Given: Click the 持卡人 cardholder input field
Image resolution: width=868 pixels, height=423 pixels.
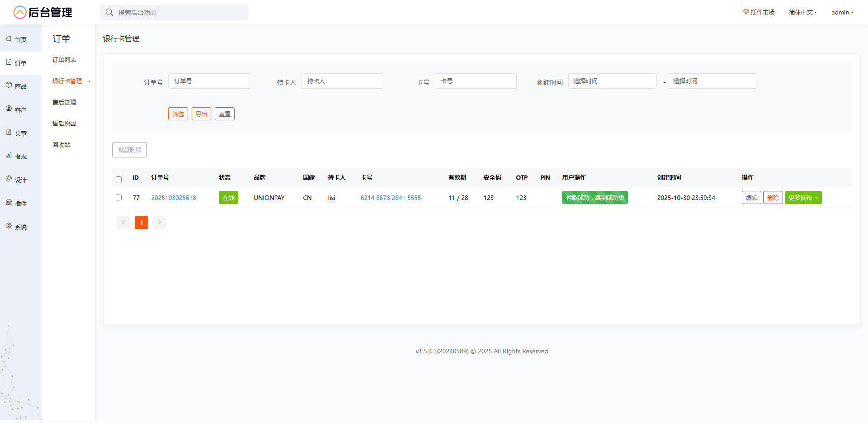Looking at the screenshot, I should (x=342, y=81).
